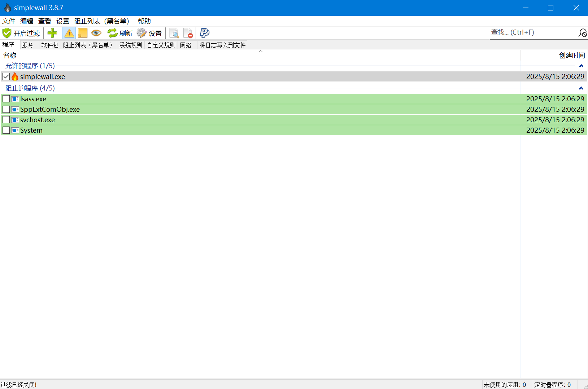Open the logging sticky-note icon

coord(82,33)
